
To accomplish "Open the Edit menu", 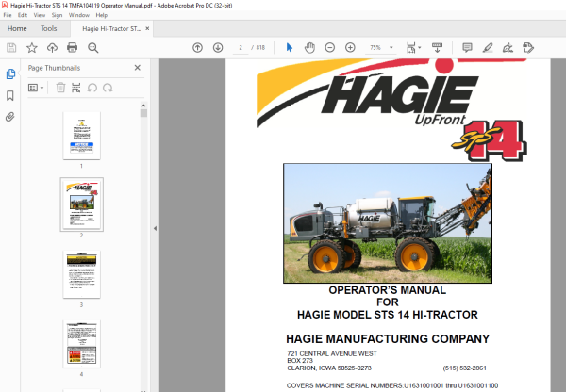I will [23, 15].
